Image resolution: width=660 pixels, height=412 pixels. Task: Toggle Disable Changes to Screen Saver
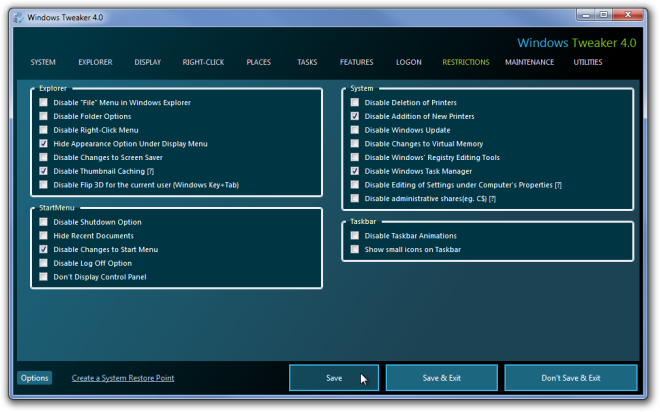click(43, 157)
